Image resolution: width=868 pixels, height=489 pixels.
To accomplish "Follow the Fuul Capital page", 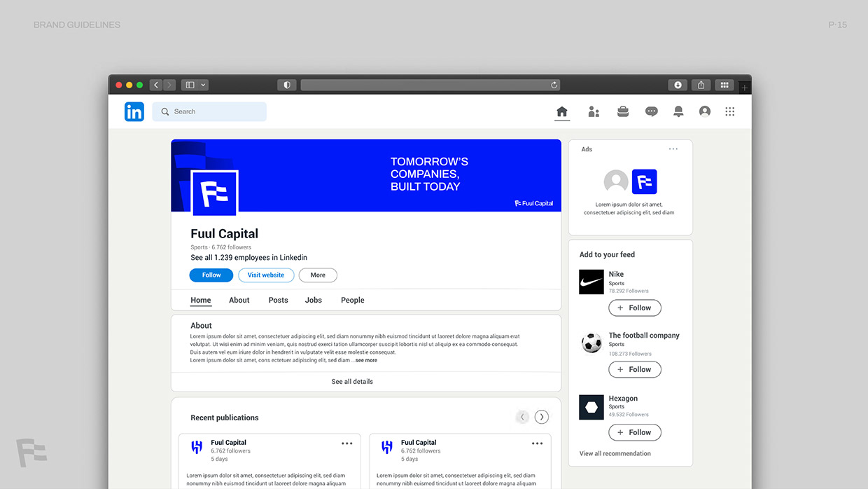I will coord(211,275).
